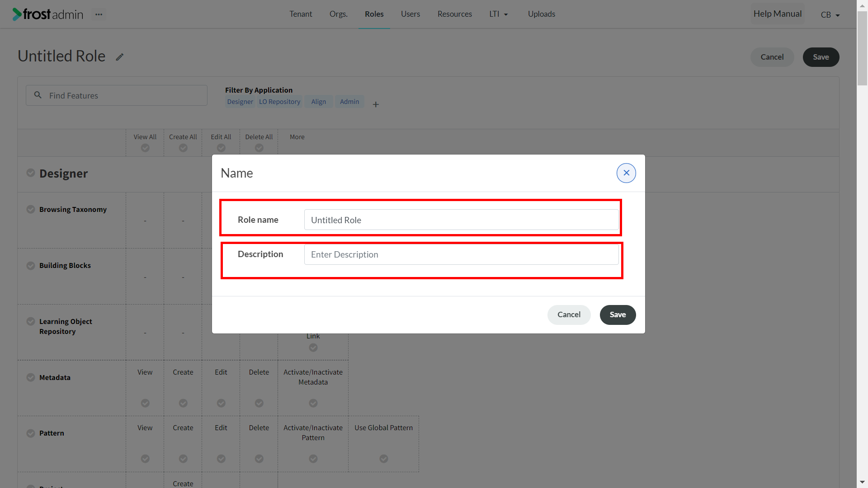Filter by LO Repository application
This screenshot has width=868, height=488.
tap(279, 102)
